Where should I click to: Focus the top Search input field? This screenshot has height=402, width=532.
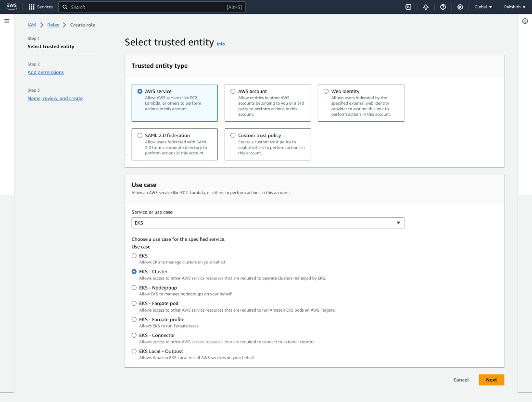click(x=152, y=7)
